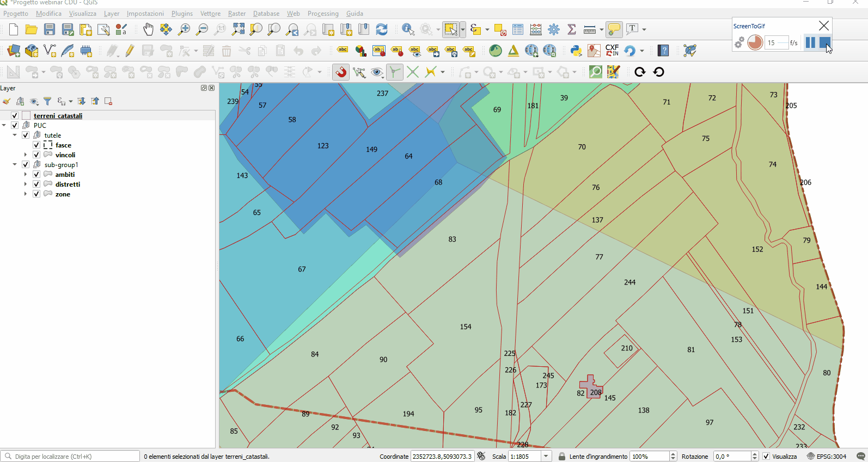Image resolution: width=868 pixels, height=462 pixels.
Task: Refresh the map canvas
Action: tap(382, 29)
